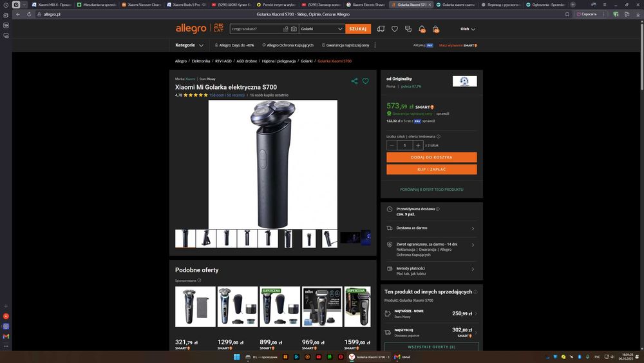Expand the Kategorie menu
The width and height of the screenshot is (644, 363).
pos(189,45)
